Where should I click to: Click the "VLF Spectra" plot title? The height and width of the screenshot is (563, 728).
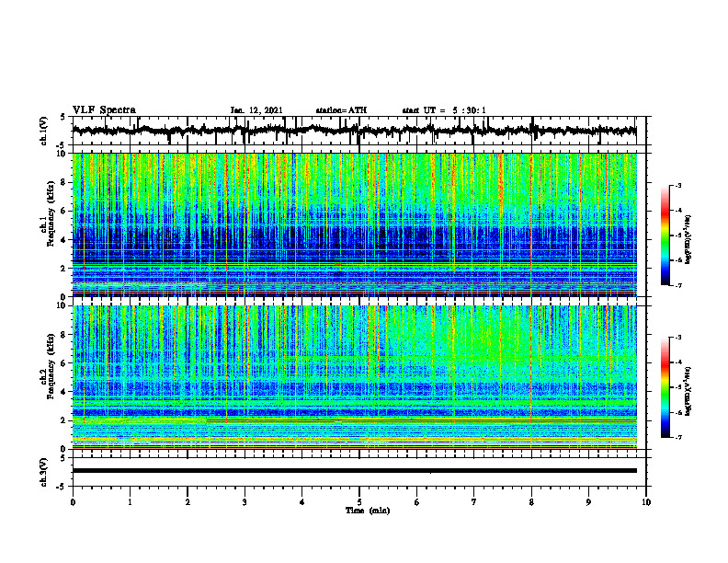click(104, 109)
